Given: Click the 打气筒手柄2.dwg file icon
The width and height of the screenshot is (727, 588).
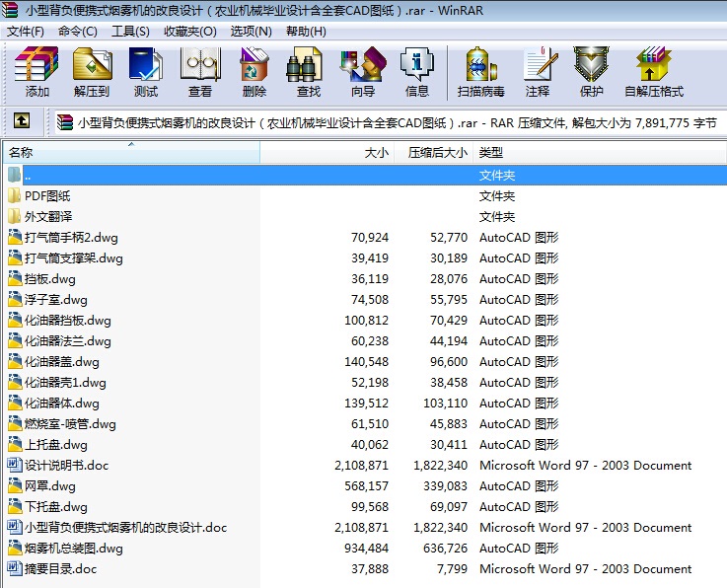Looking at the screenshot, I should (15, 237).
